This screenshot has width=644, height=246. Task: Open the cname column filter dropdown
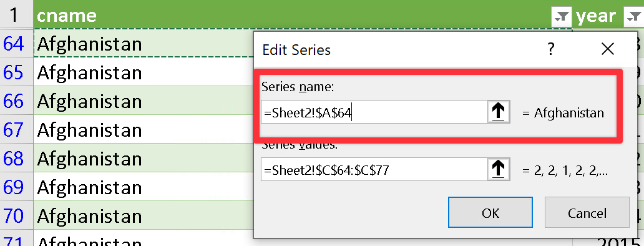pyautogui.click(x=562, y=16)
